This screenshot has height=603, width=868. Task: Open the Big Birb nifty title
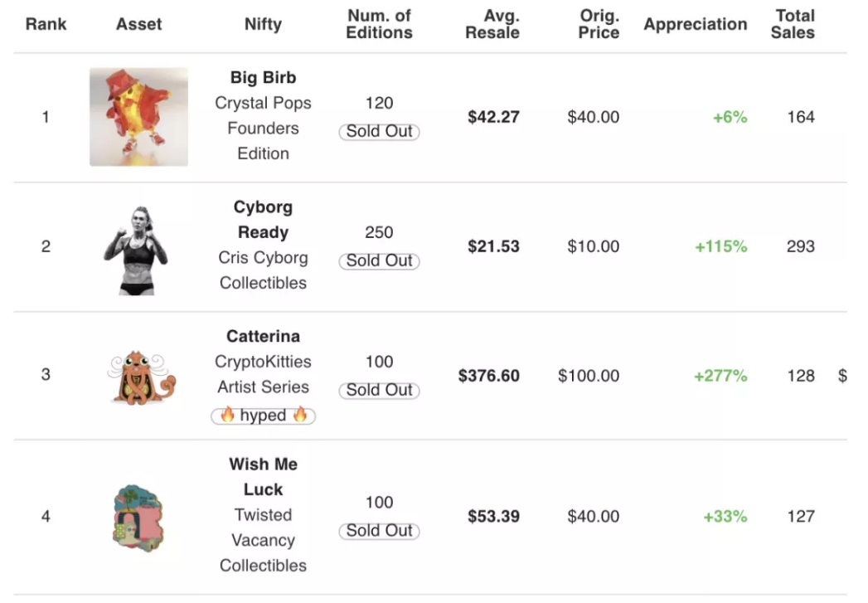click(x=263, y=77)
